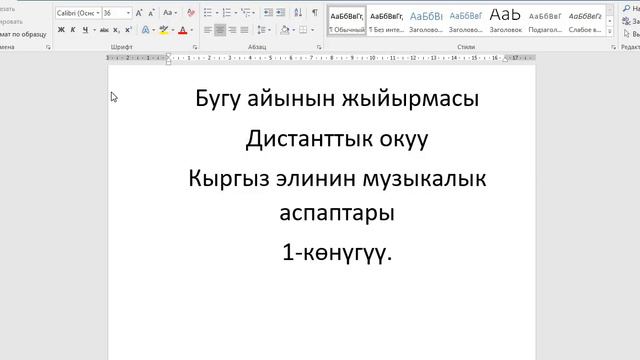Apply borders with the borders icon
This screenshot has height=360, width=640.
pyautogui.click(x=303, y=30)
